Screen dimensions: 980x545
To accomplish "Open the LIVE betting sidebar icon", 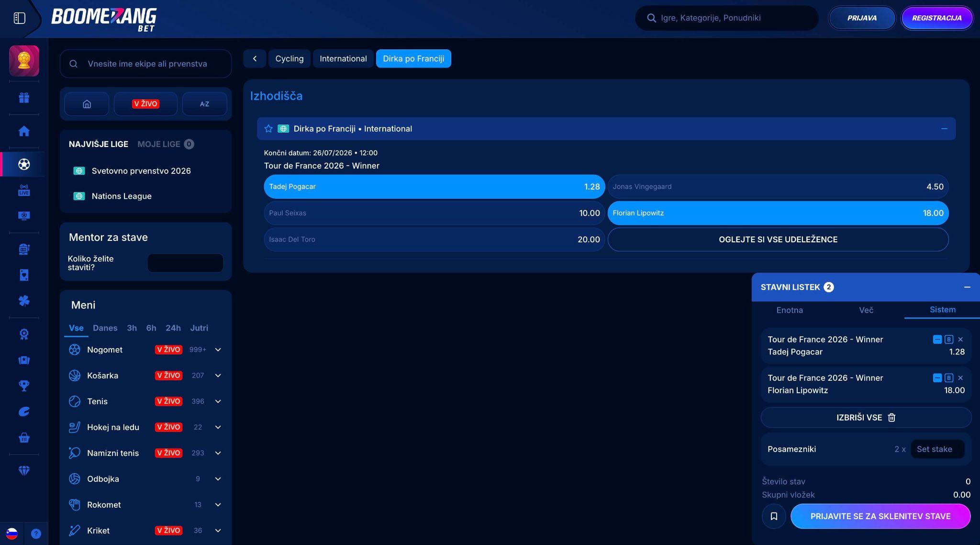I will click(x=24, y=190).
